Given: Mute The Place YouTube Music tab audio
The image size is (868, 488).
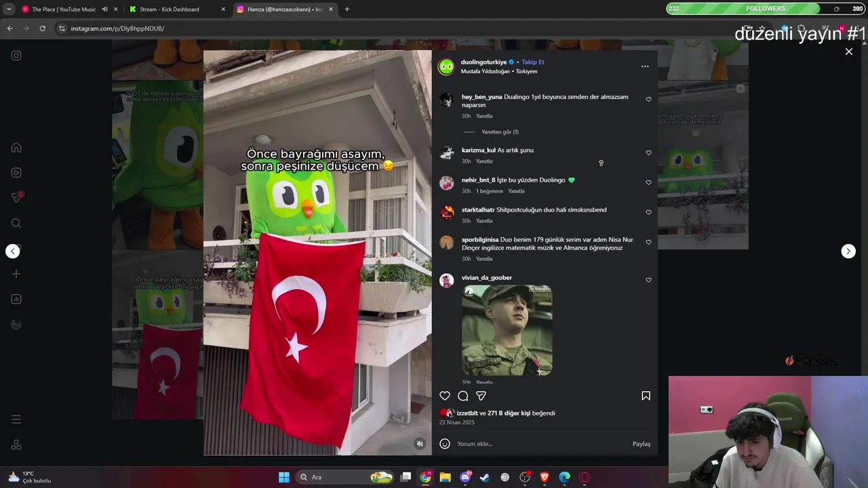Looking at the screenshot, I should coord(104,9).
